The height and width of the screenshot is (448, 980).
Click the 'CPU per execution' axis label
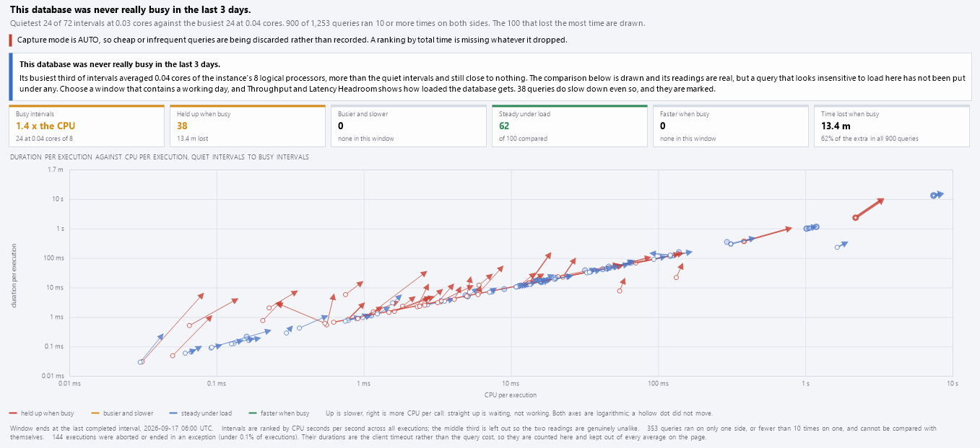(x=511, y=395)
